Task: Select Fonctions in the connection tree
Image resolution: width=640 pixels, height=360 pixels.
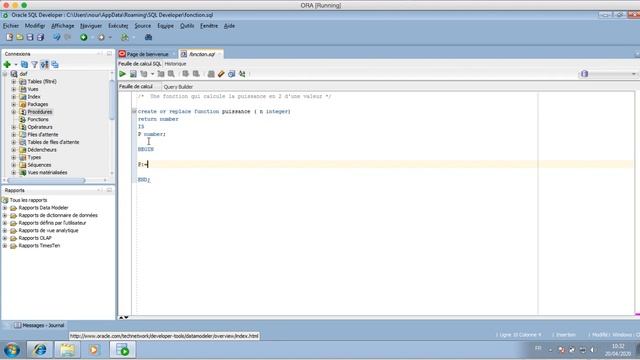Action: point(38,120)
